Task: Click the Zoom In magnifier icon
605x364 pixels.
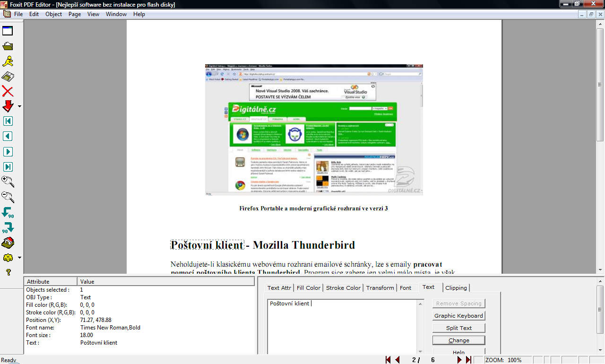Action: (8, 182)
